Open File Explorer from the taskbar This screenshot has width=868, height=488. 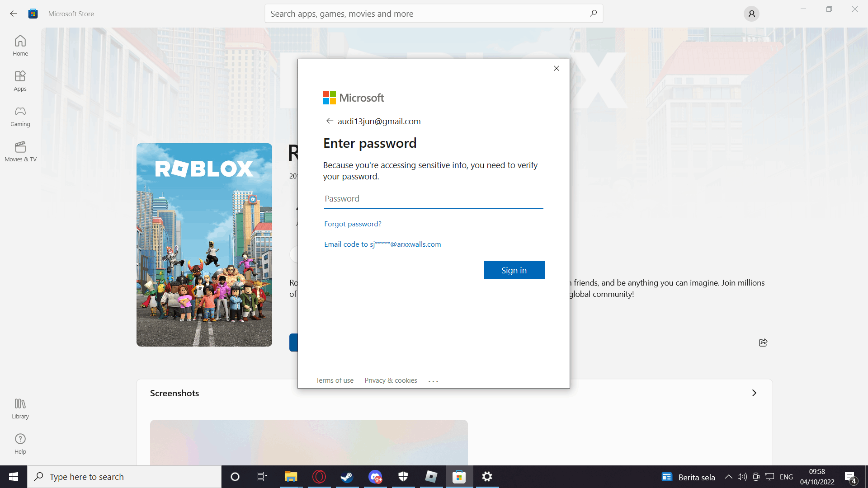pyautogui.click(x=291, y=477)
